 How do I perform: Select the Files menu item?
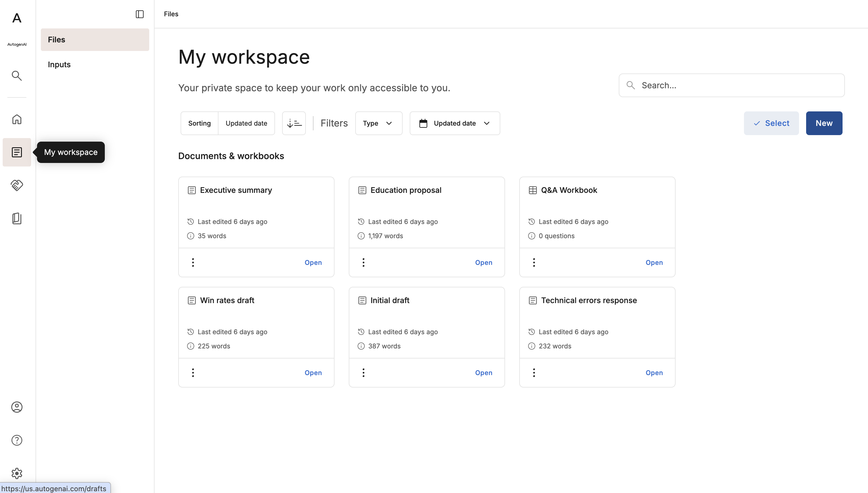(95, 40)
